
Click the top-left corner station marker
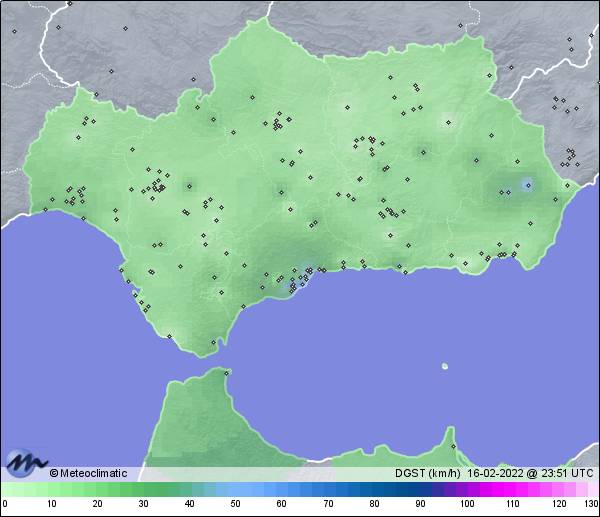15,31
